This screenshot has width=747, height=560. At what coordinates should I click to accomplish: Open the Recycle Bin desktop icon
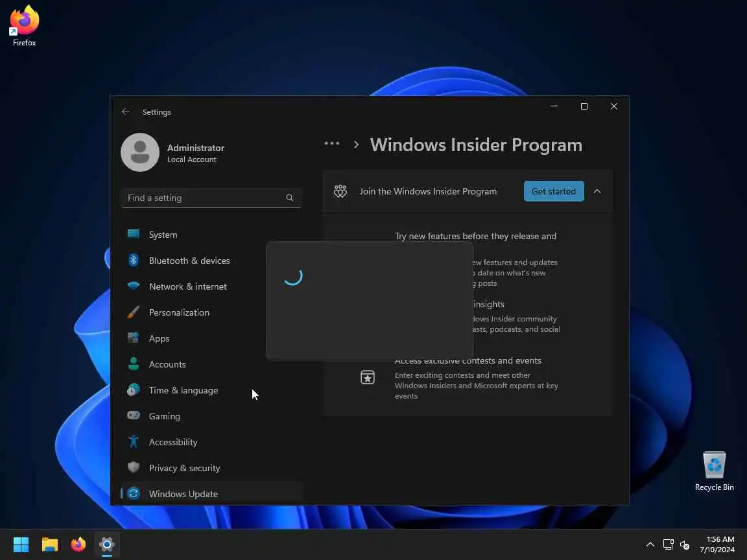pos(714,471)
